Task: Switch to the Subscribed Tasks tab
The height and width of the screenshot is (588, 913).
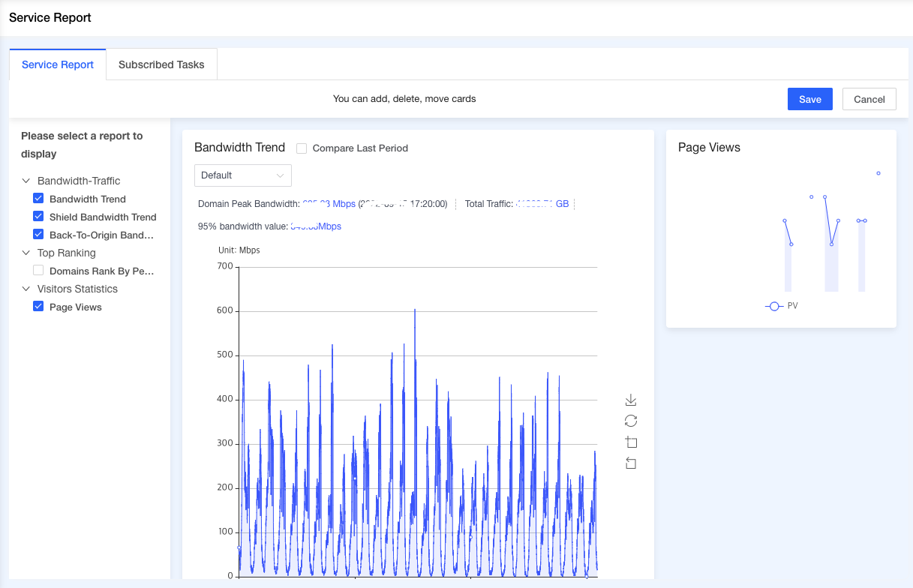Action: 161,64
